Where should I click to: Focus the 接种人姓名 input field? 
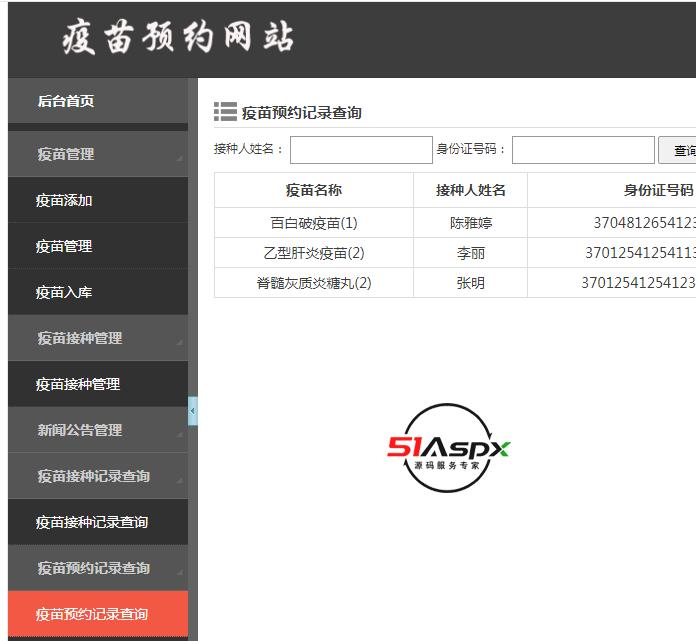[x=361, y=150]
